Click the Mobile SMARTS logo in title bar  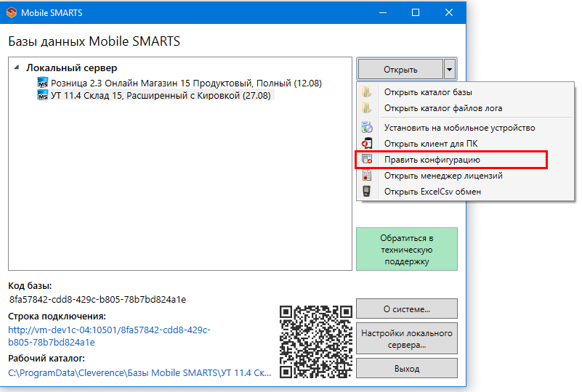(12, 12)
